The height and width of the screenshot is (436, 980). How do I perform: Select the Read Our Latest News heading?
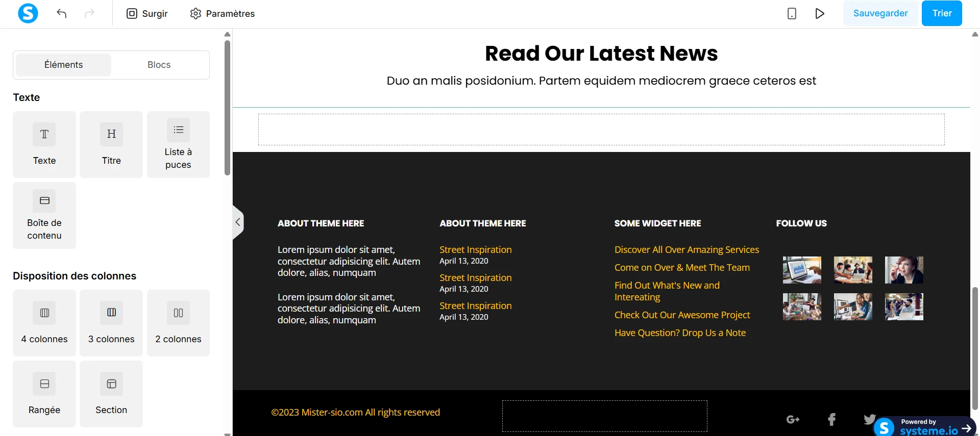pos(601,53)
